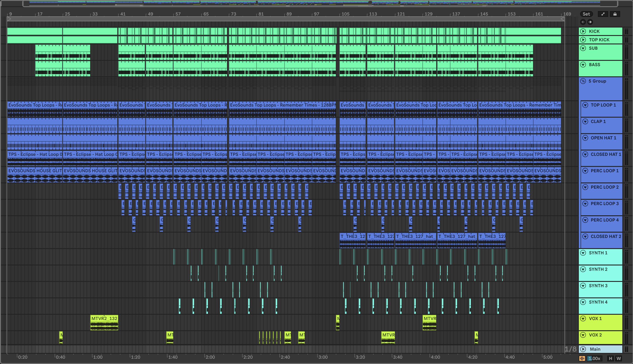Screen dimensions: 633x364
Task: Click the Lock Envelopes padlock icon
Action: pyautogui.click(x=615, y=14)
